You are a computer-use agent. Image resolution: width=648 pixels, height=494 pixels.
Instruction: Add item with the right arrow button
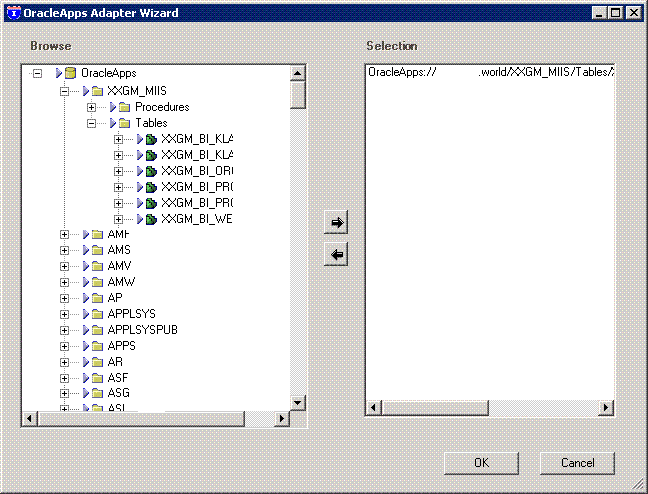click(336, 222)
